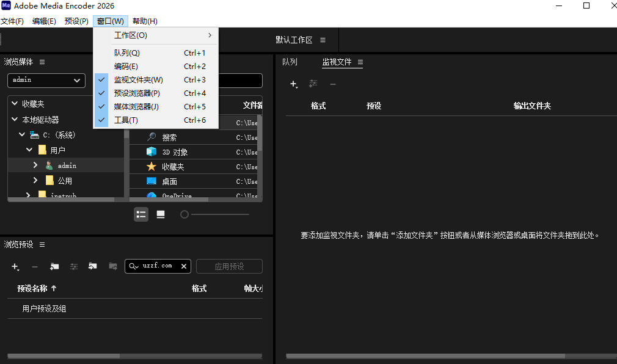Click the new preset group folder icon
This screenshot has width=617, height=364.
pyautogui.click(x=54, y=266)
